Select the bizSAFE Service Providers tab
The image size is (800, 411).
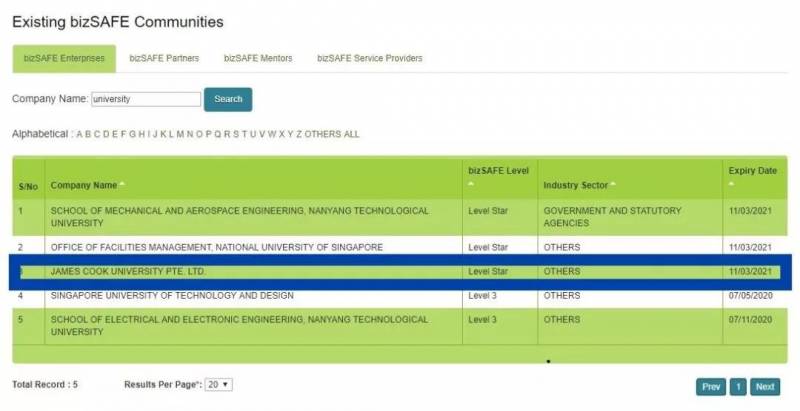point(369,58)
